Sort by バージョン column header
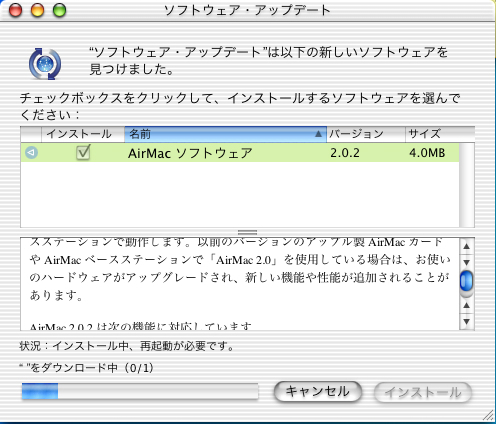 (366, 134)
